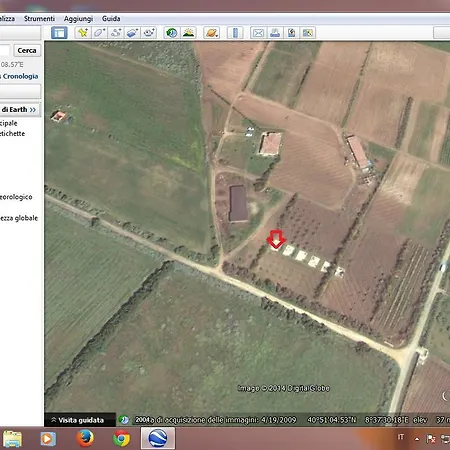
Task: Expand the Visita guidata panel
Action: click(x=80, y=420)
